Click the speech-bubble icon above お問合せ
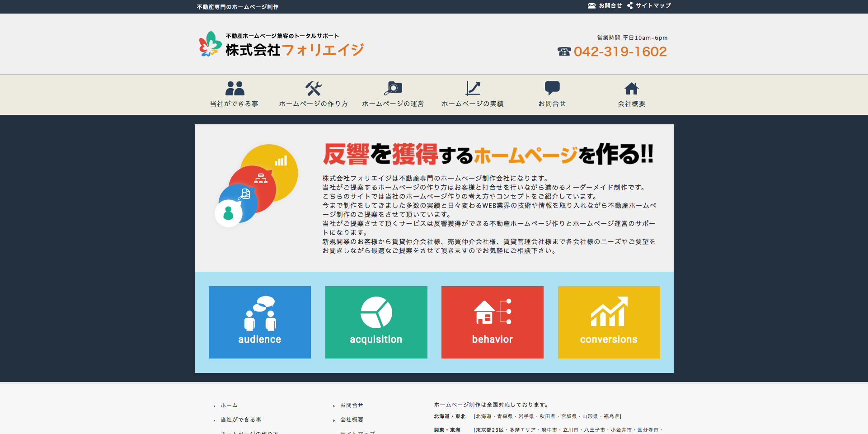The height and width of the screenshot is (434, 868). [x=552, y=87]
